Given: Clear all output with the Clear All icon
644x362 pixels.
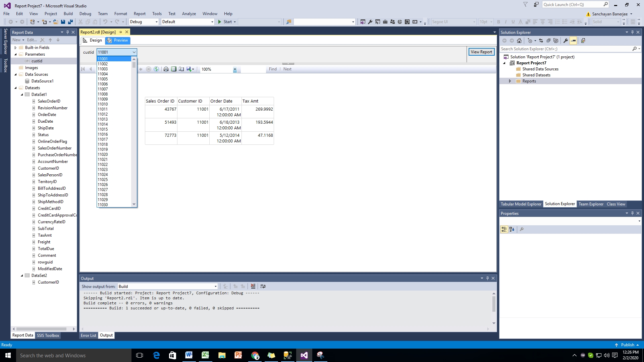Looking at the screenshot, I should (x=253, y=286).
